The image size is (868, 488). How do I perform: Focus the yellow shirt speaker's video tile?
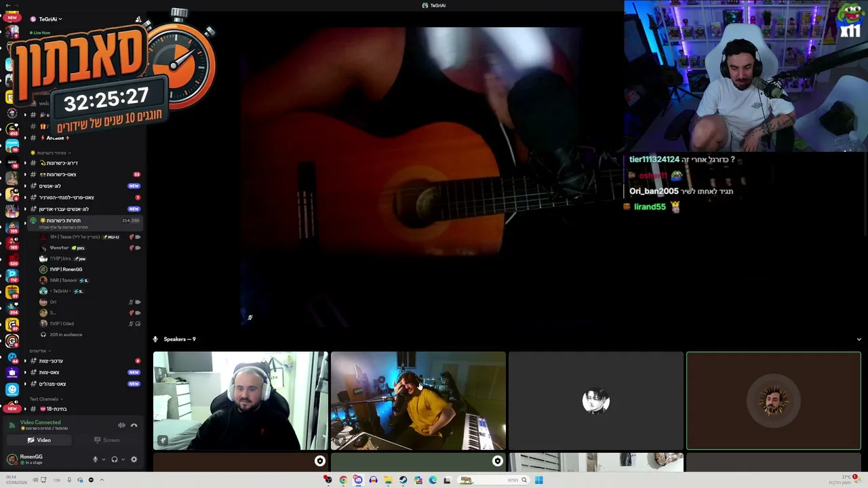point(418,401)
